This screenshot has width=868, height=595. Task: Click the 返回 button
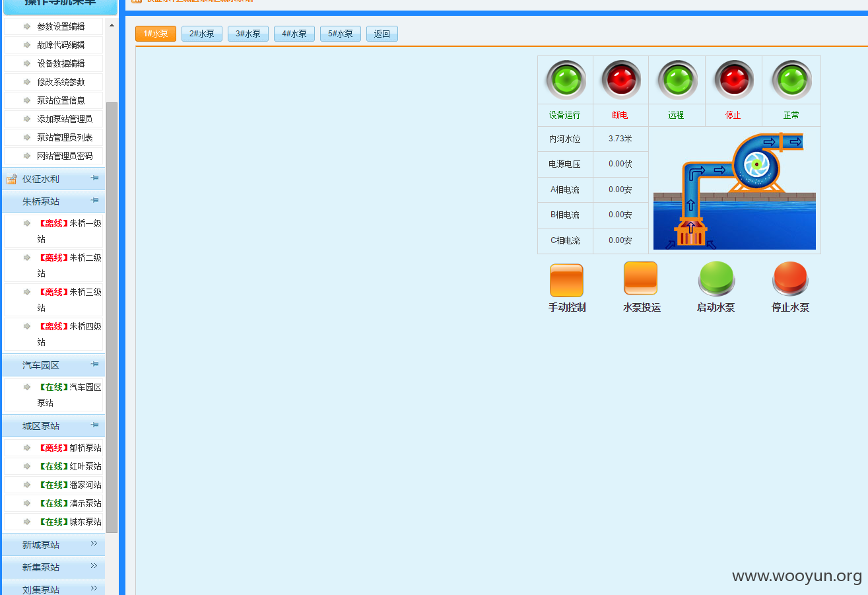382,34
